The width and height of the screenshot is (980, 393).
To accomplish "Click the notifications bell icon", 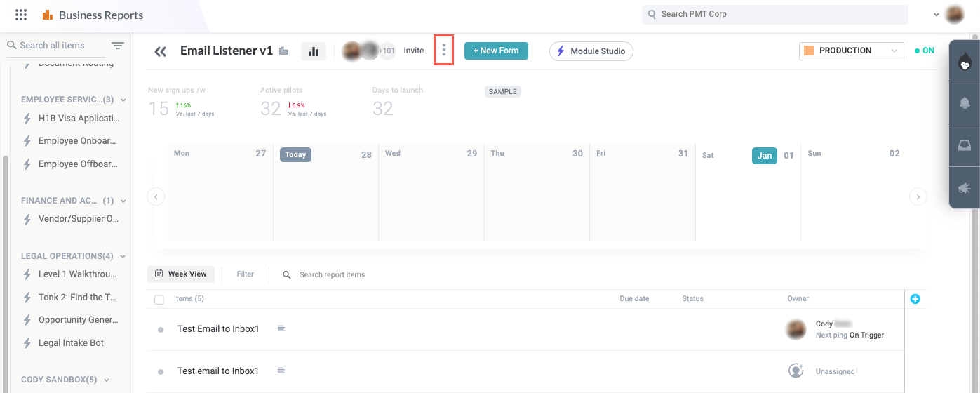I will click(x=965, y=103).
